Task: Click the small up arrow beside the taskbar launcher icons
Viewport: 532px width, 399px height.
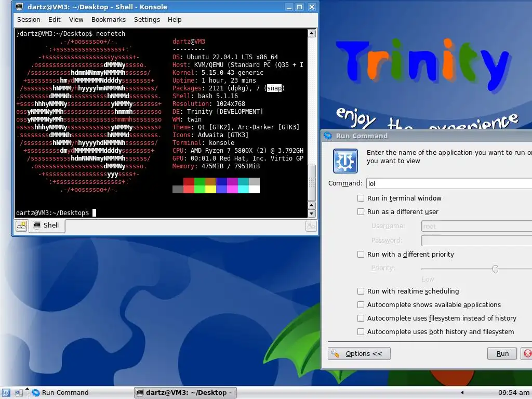Action: click(27, 389)
